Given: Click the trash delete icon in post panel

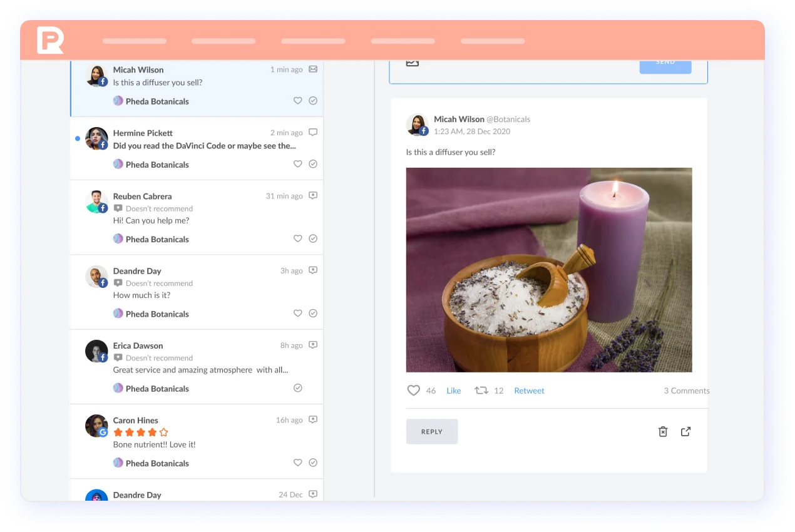Looking at the screenshot, I should coord(663,431).
